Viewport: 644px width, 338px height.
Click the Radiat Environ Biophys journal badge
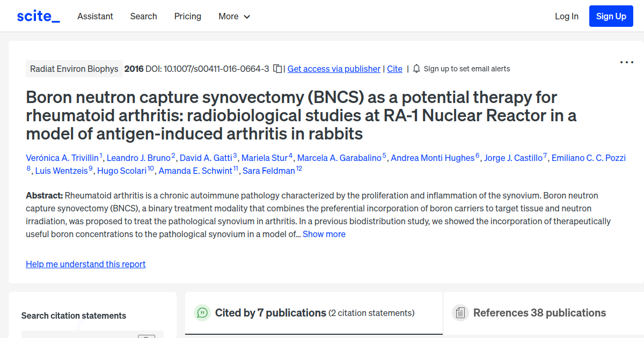tap(74, 69)
